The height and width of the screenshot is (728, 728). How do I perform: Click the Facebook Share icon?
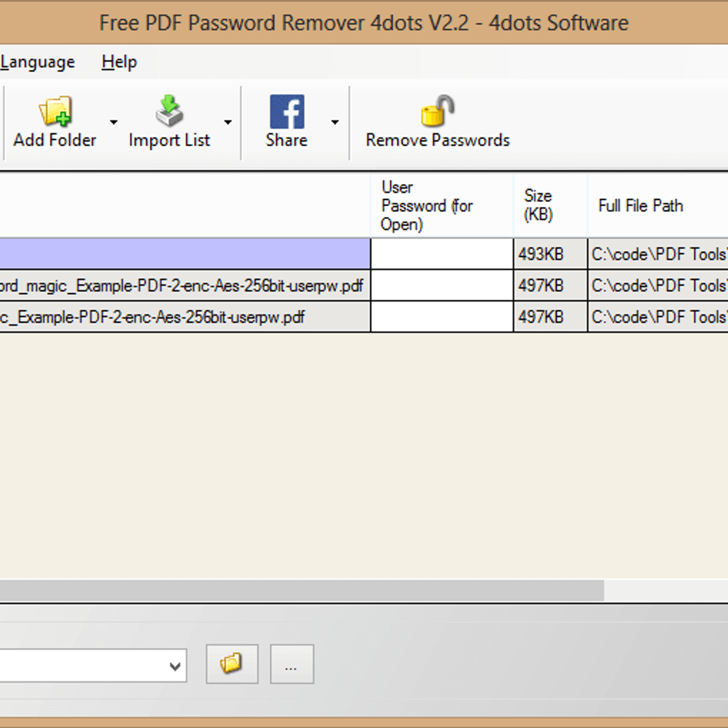point(286,112)
